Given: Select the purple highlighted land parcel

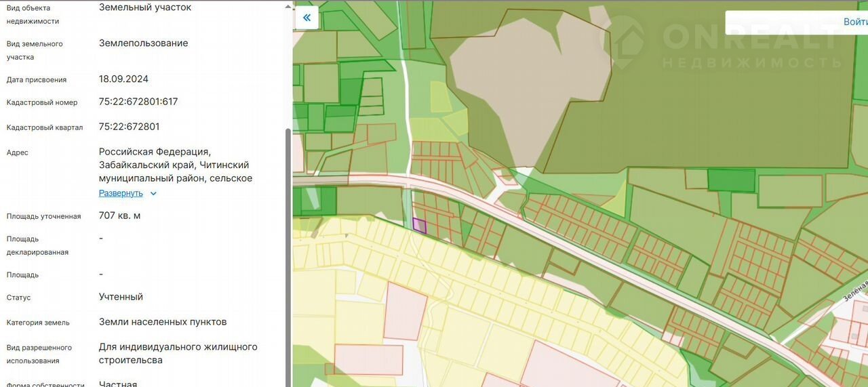Looking at the screenshot, I should click(420, 226).
